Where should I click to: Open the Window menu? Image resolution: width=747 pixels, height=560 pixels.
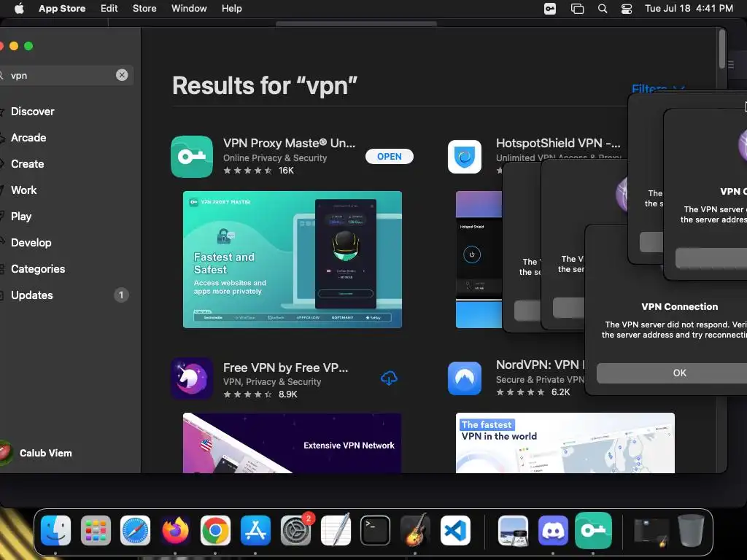(189, 9)
